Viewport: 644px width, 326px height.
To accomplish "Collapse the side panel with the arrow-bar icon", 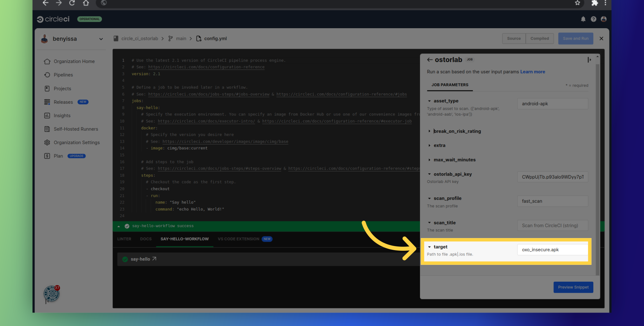I will coord(589,60).
